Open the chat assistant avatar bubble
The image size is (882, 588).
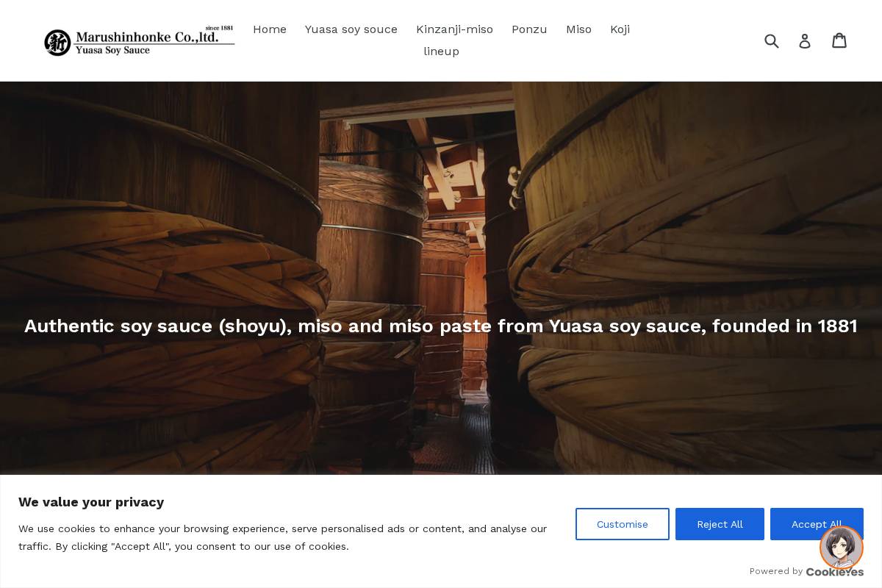click(841, 548)
